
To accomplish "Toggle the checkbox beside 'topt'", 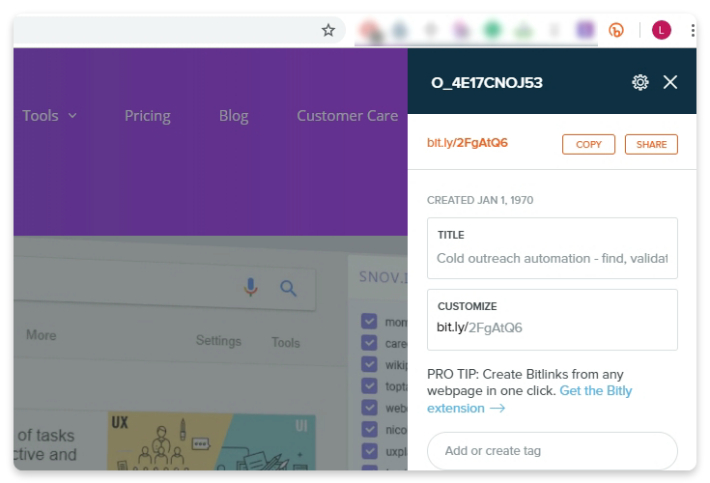I will click(369, 386).
